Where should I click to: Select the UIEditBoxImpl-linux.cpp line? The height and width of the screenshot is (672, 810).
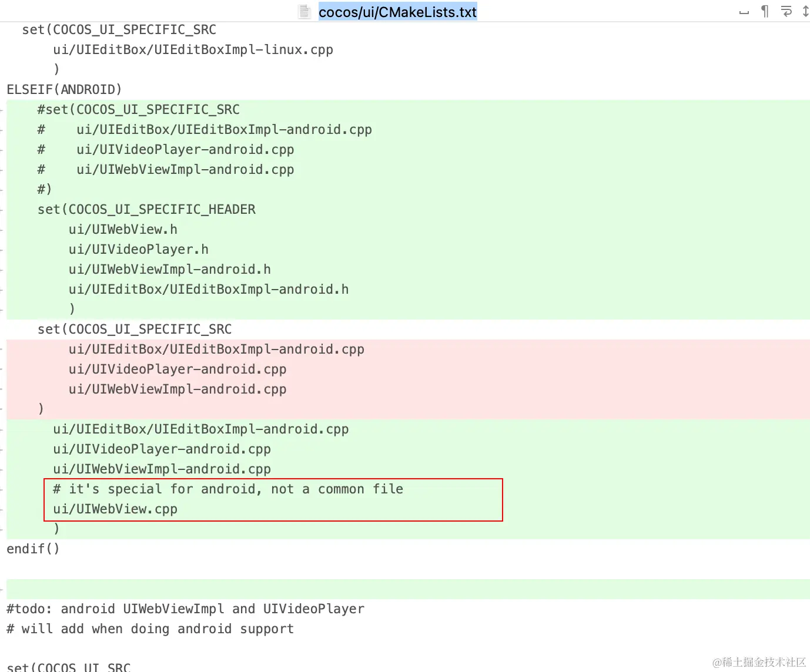click(x=193, y=50)
